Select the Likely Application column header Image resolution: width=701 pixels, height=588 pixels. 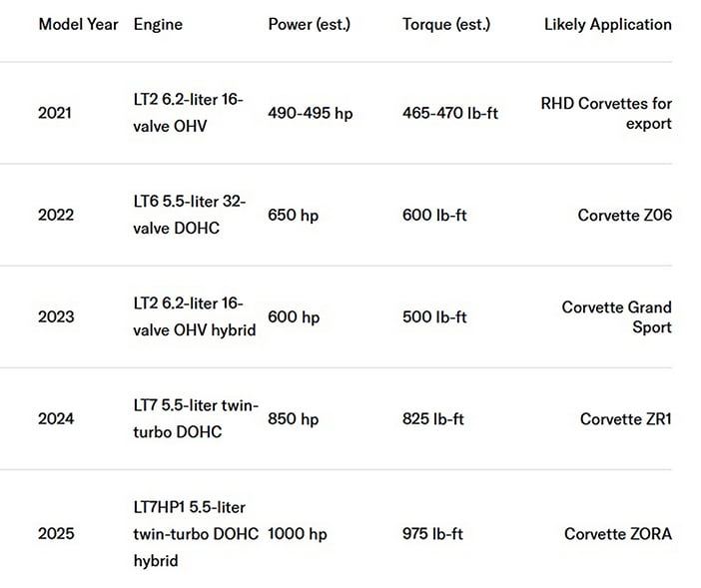coord(607,25)
